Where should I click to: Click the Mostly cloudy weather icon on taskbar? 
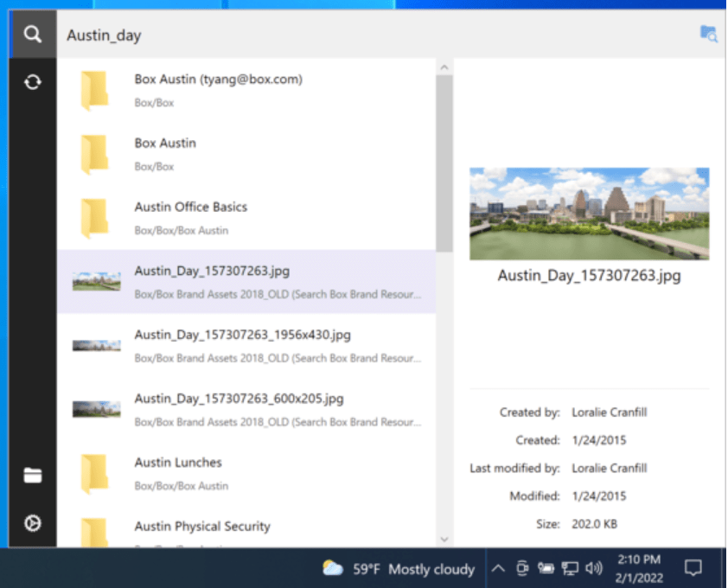tap(334, 568)
